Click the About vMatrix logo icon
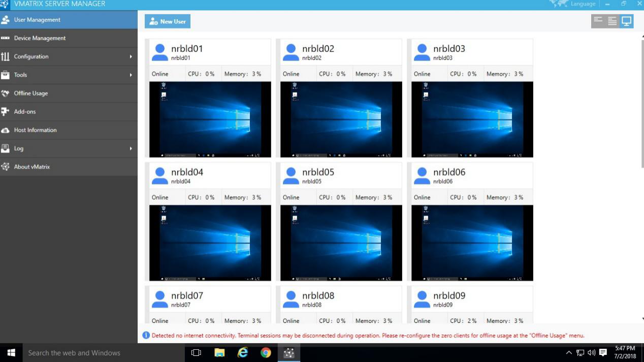This screenshot has height=362, width=644. (x=5, y=167)
